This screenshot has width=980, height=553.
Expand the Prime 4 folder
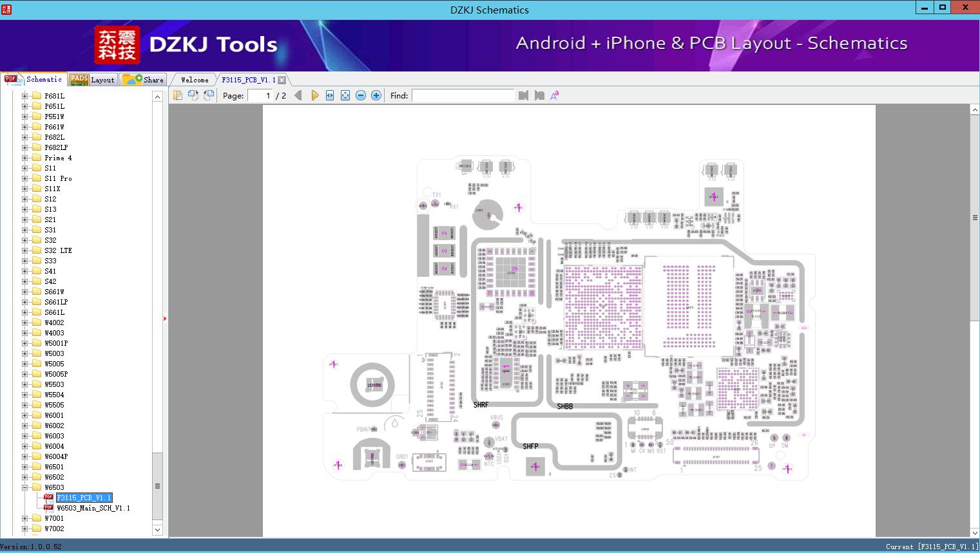click(24, 158)
